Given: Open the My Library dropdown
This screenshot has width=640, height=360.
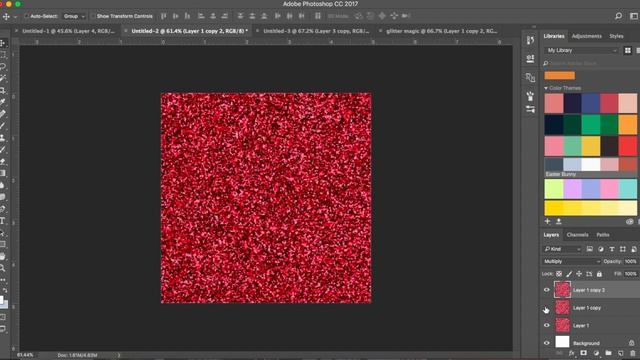Looking at the screenshot, I should pyautogui.click(x=581, y=50).
